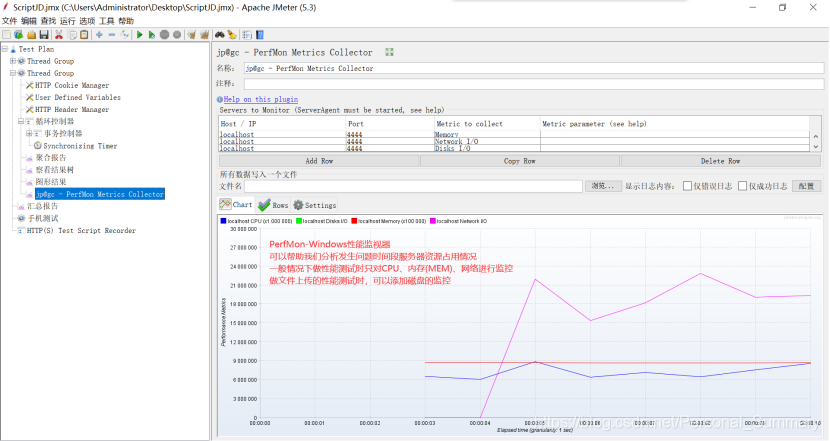
Task: Toggle selected elements toolbar icon
Action: pos(125,35)
